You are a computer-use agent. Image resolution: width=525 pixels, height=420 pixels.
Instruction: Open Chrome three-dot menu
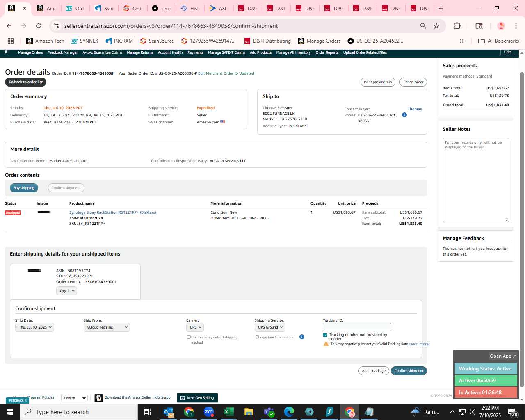click(516, 26)
